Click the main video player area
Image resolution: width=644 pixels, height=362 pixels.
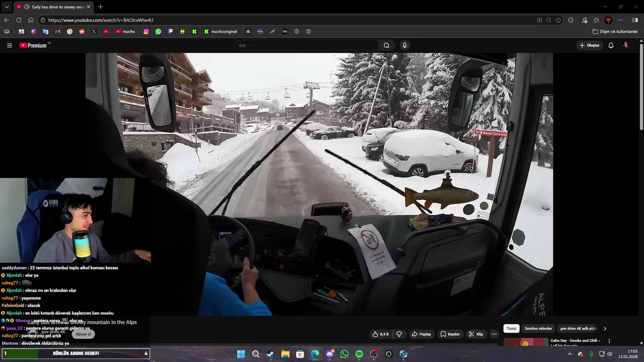(319, 184)
